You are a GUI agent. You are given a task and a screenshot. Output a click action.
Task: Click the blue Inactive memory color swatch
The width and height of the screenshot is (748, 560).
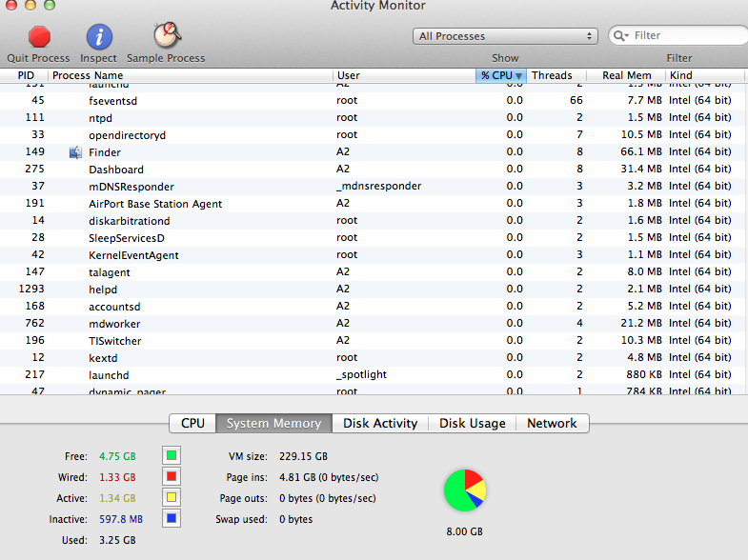(172, 518)
